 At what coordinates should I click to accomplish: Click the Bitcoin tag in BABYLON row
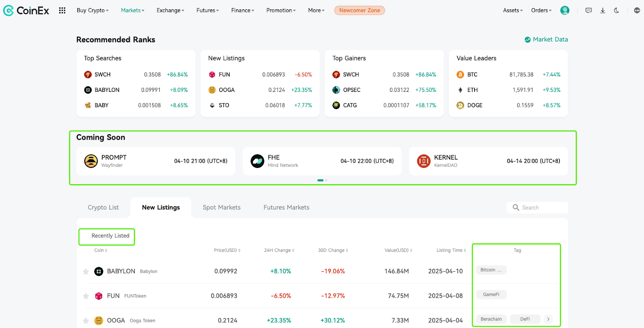click(491, 270)
